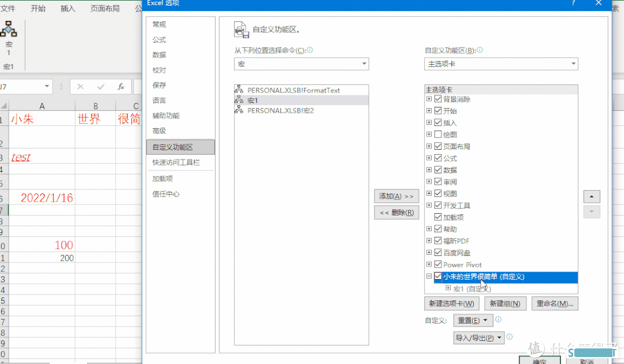
Task: Click the info icon beside 导入/导出 button
Action: [x=510, y=337]
